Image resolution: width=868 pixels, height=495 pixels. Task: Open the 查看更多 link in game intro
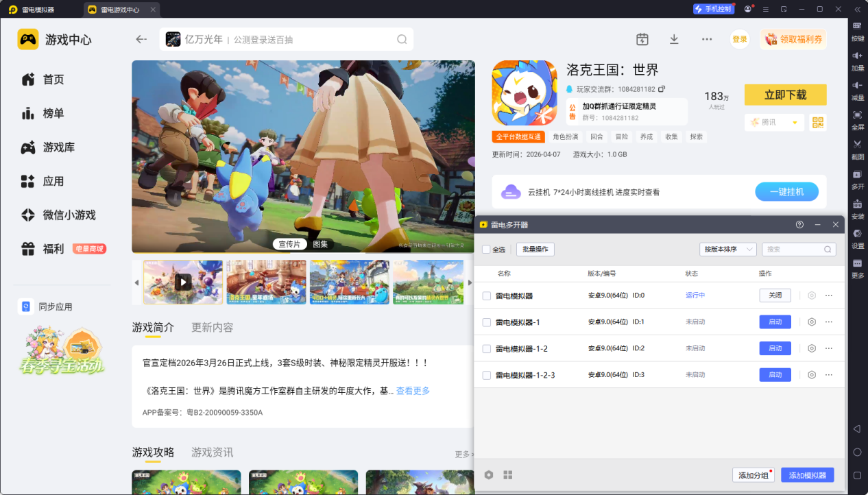click(x=413, y=391)
